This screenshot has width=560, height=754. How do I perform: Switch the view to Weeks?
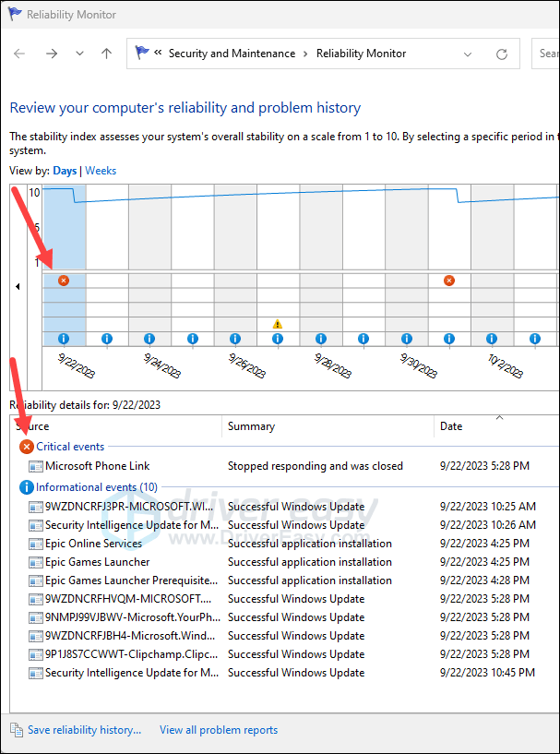(x=100, y=170)
